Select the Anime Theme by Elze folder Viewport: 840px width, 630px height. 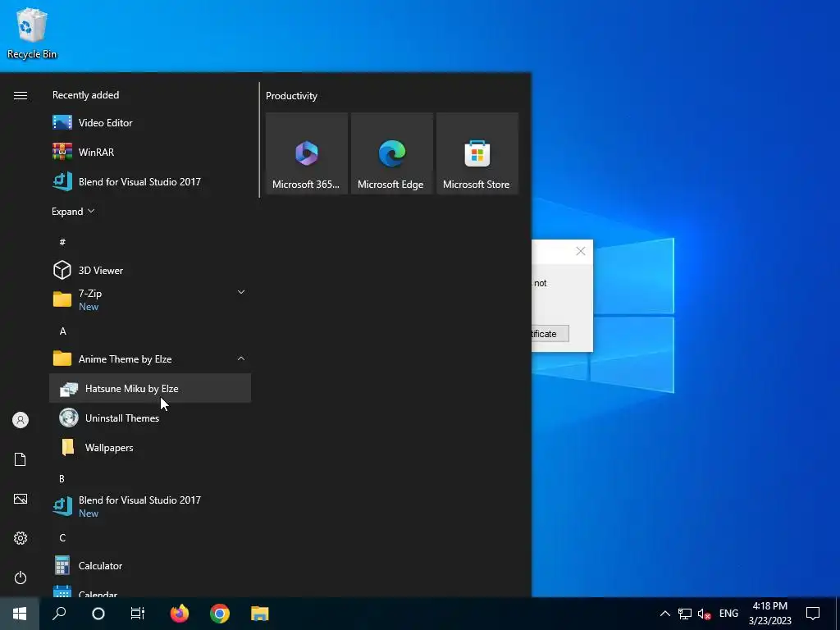tap(150, 359)
